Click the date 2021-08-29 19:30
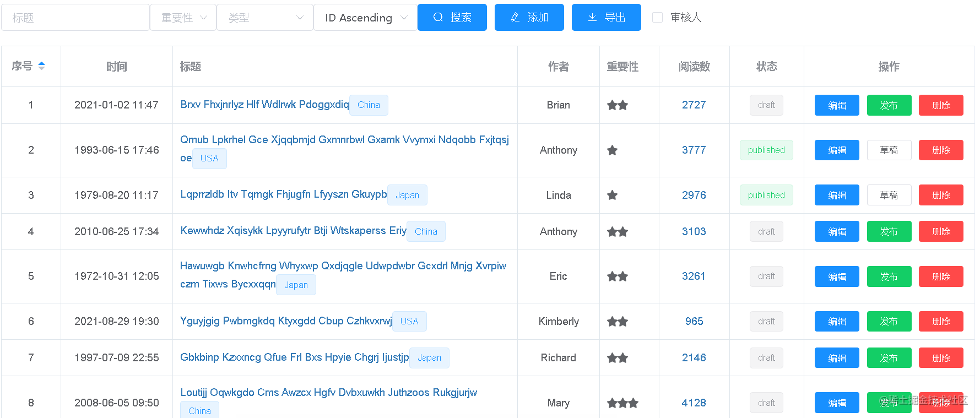Image resolution: width=980 pixels, height=418 pixels. point(117,322)
